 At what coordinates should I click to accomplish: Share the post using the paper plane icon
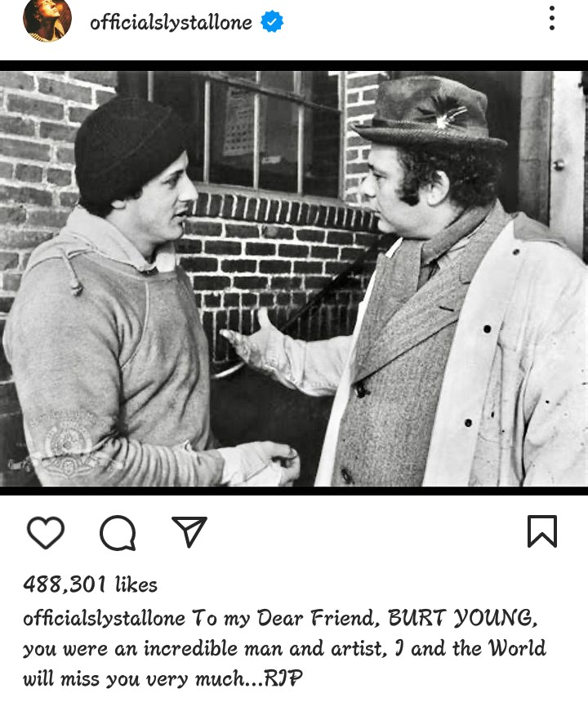189,531
